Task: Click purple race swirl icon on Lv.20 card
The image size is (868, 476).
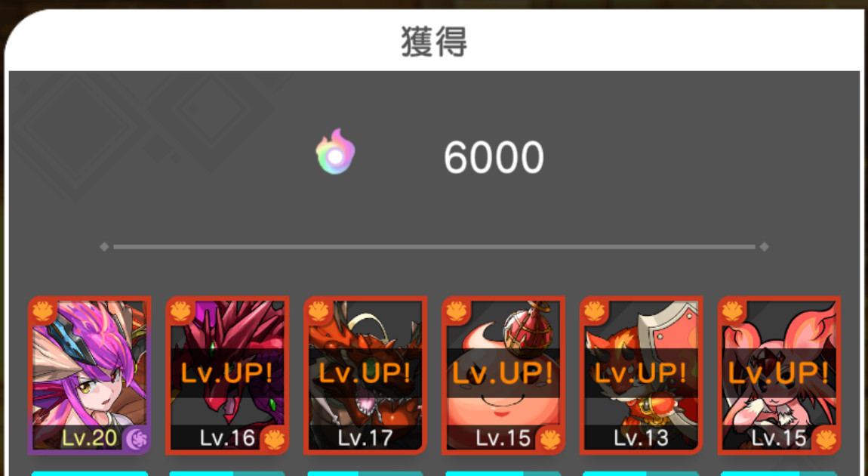Action: pyautogui.click(x=136, y=440)
